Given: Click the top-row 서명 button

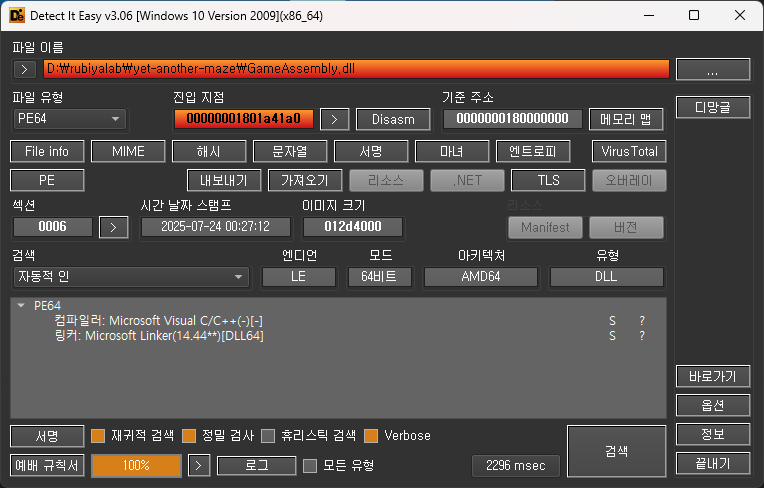Looking at the screenshot, I should point(371,151).
